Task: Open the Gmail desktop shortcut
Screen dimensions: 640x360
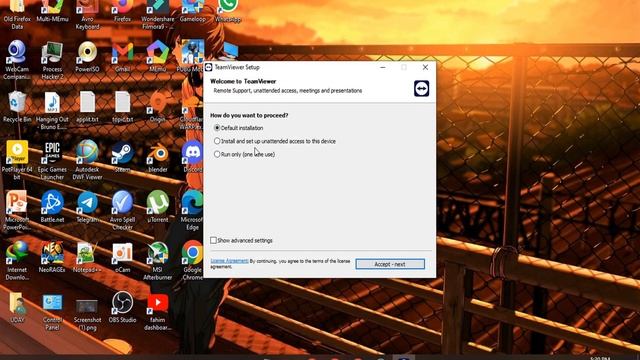Action: tap(122, 56)
